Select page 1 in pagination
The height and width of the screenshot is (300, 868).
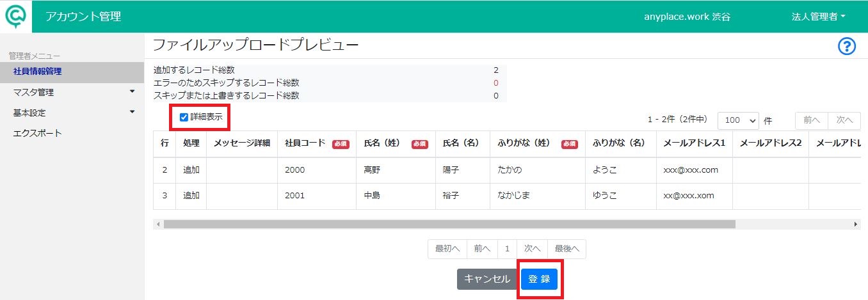(507, 249)
